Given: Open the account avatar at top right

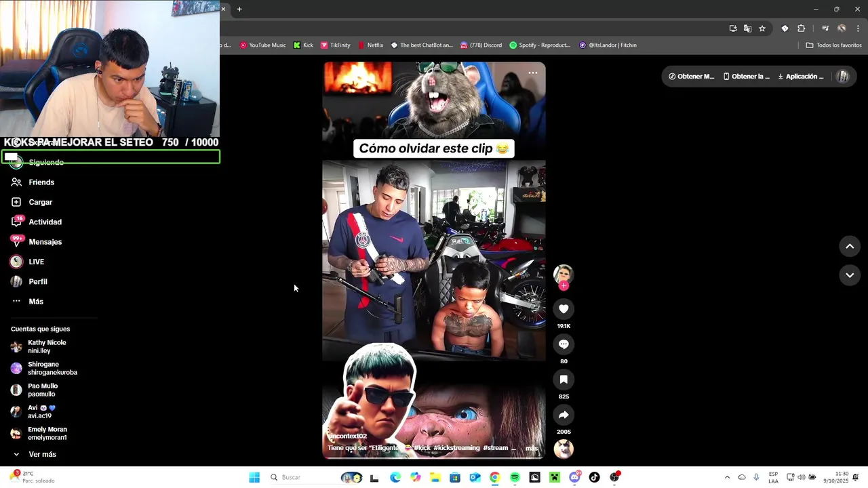Looking at the screenshot, I should pyautogui.click(x=843, y=77).
